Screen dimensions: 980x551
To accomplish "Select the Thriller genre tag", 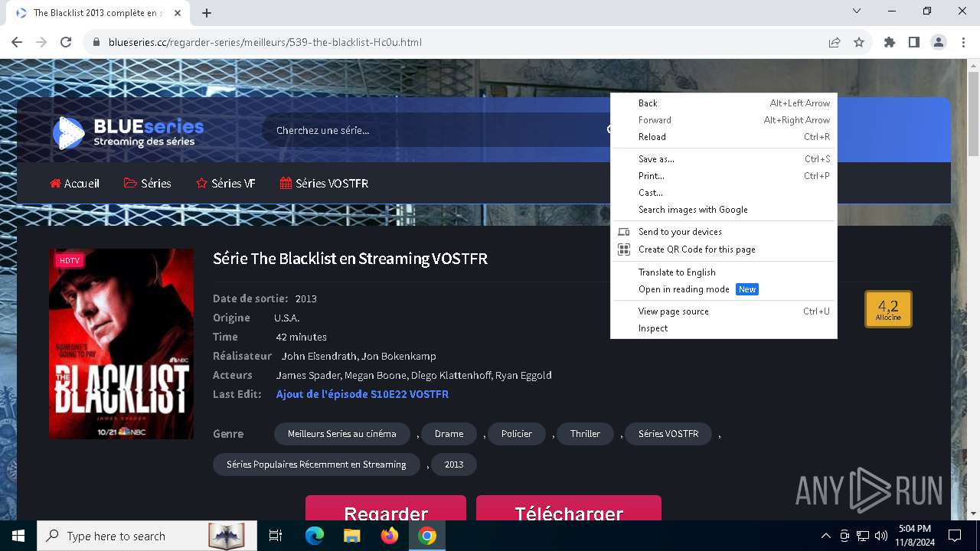I will (x=585, y=433).
